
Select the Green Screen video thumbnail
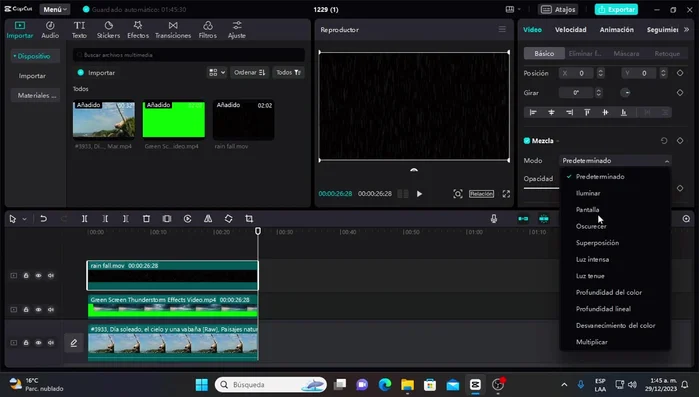pos(173,119)
